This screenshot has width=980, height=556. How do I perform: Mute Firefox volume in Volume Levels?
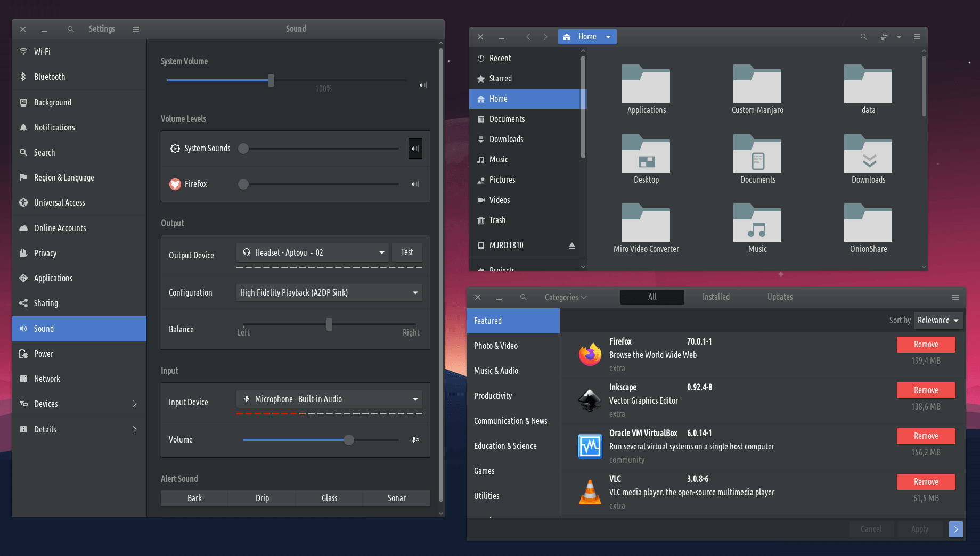[415, 184]
